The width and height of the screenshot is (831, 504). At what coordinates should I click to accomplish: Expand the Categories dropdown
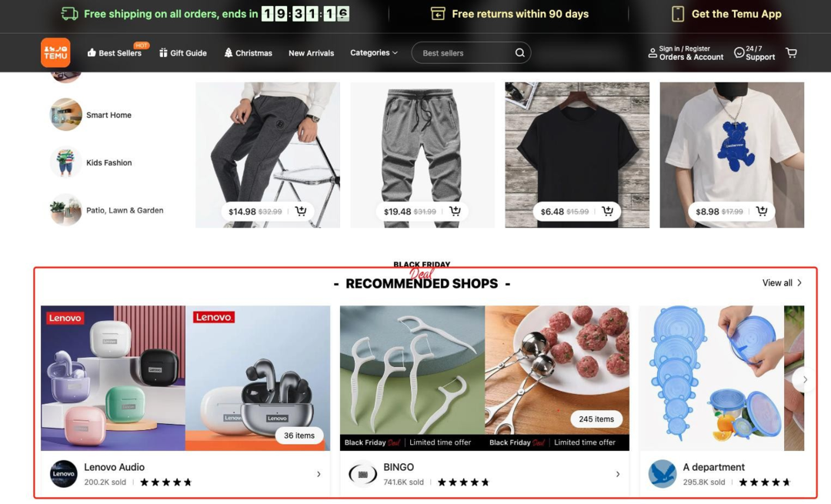pyautogui.click(x=374, y=52)
